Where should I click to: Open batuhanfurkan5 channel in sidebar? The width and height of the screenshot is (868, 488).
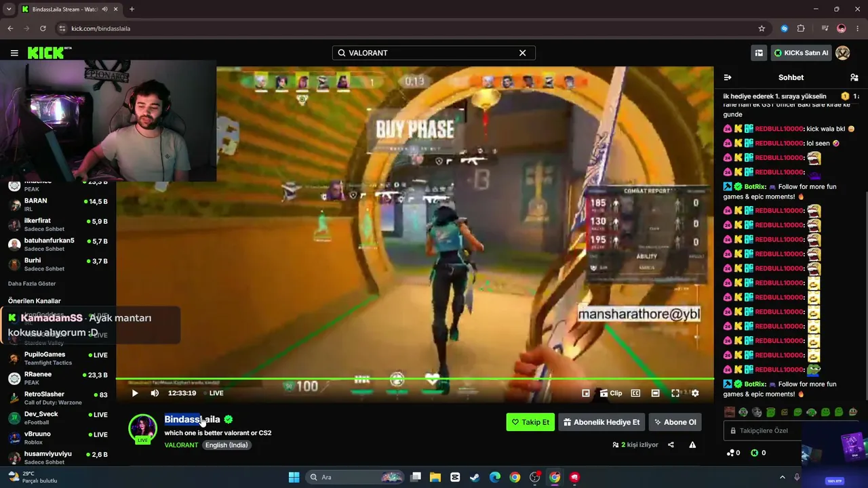[58, 245]
